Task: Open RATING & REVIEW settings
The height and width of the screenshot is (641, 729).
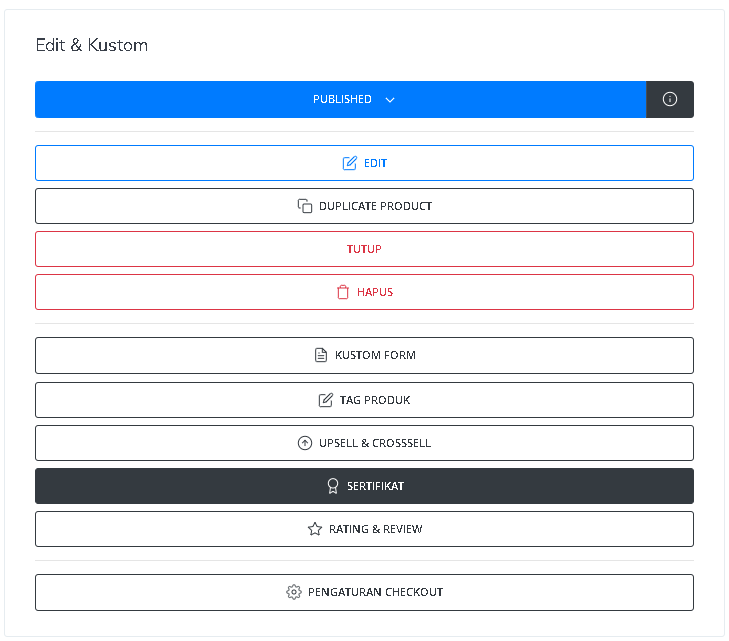Action: pyautogui.click(x=364, y=529)
